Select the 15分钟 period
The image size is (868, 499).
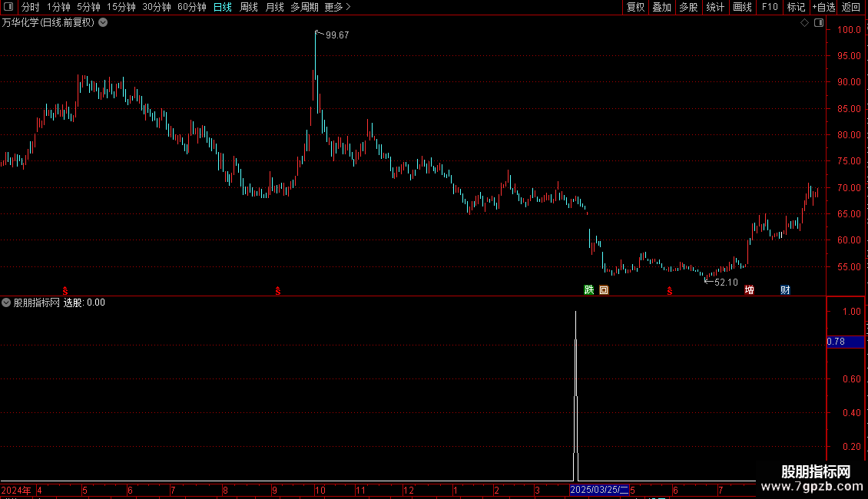[x=121, y=7]
